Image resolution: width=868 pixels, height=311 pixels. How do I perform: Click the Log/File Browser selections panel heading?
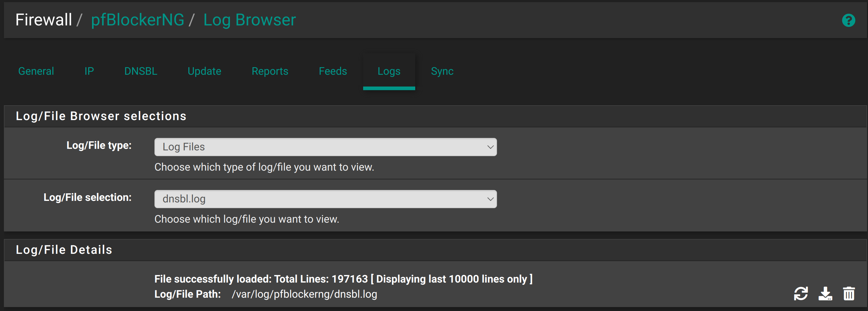pos(101,116)
